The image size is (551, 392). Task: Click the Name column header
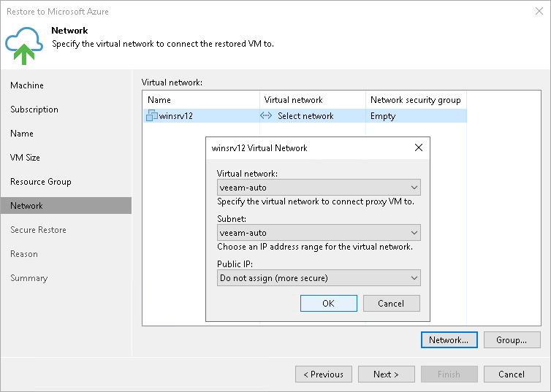(x=159, y=100)
